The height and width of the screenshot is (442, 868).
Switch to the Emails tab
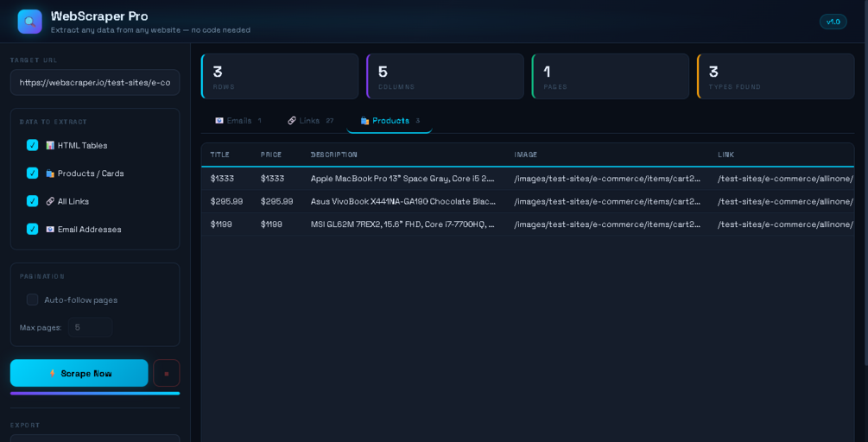[x=238, y=121]
